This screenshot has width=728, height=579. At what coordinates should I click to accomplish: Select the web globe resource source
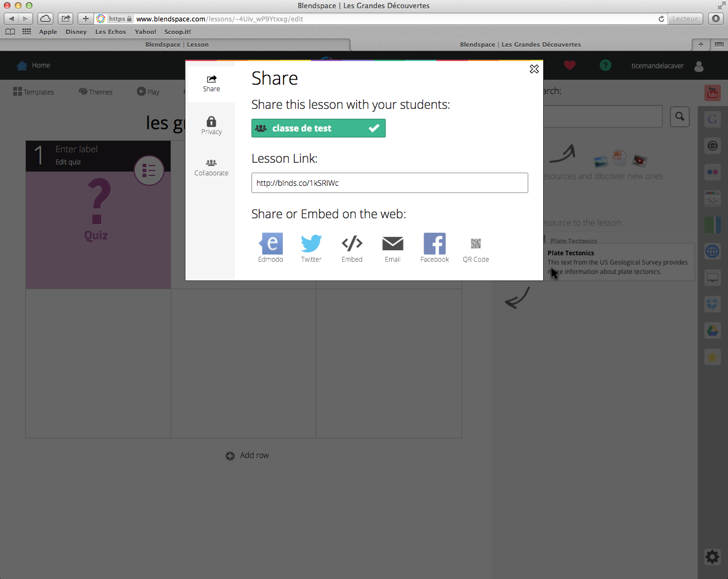[x=713, y=251]
